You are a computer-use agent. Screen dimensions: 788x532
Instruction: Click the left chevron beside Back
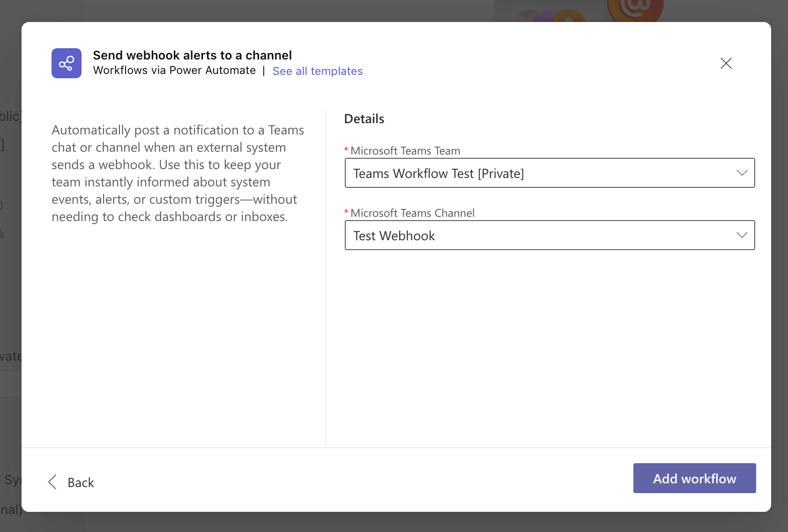52,482
